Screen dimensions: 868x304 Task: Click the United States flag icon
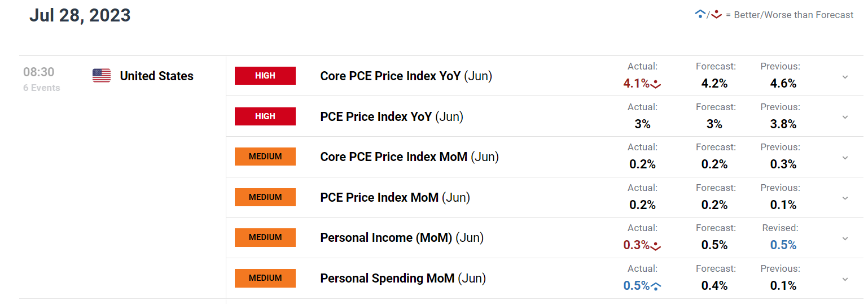(x=102, y=76)
